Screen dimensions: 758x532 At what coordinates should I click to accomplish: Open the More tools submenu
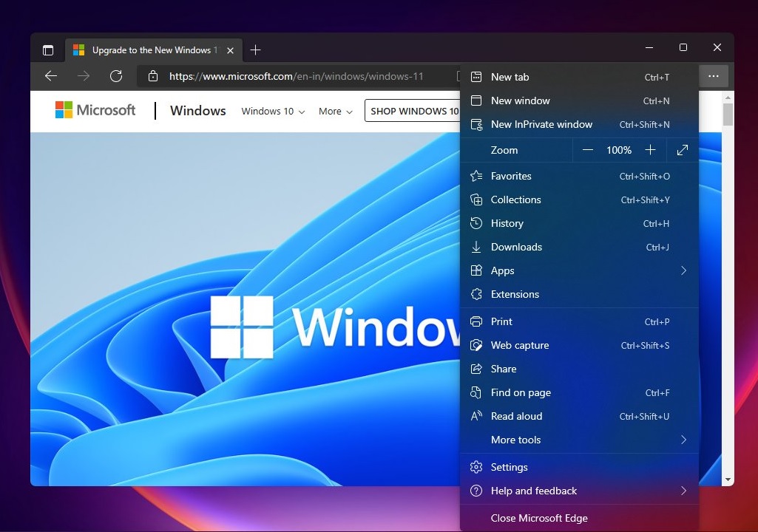pyautogui.click(x=515, y=440)
